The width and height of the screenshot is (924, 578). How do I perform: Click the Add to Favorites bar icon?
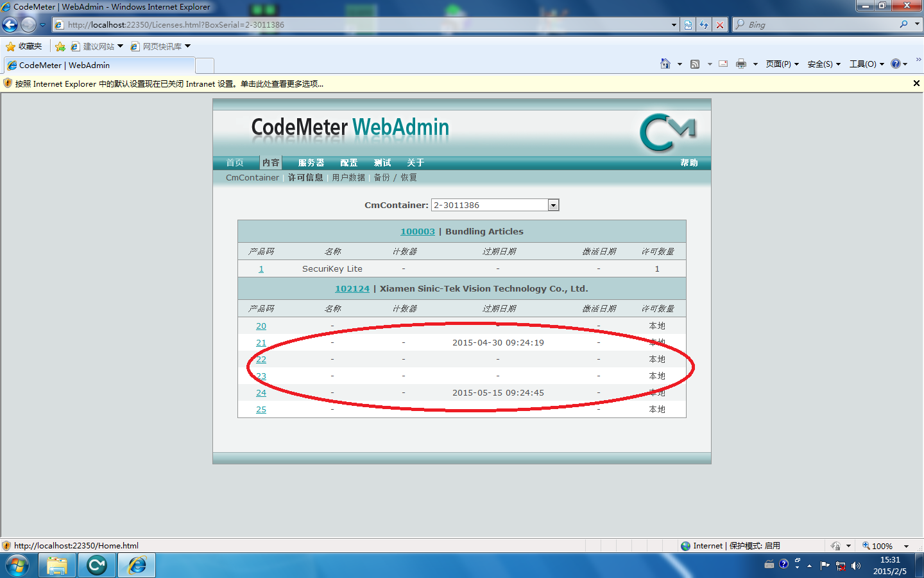pos(60,46)
